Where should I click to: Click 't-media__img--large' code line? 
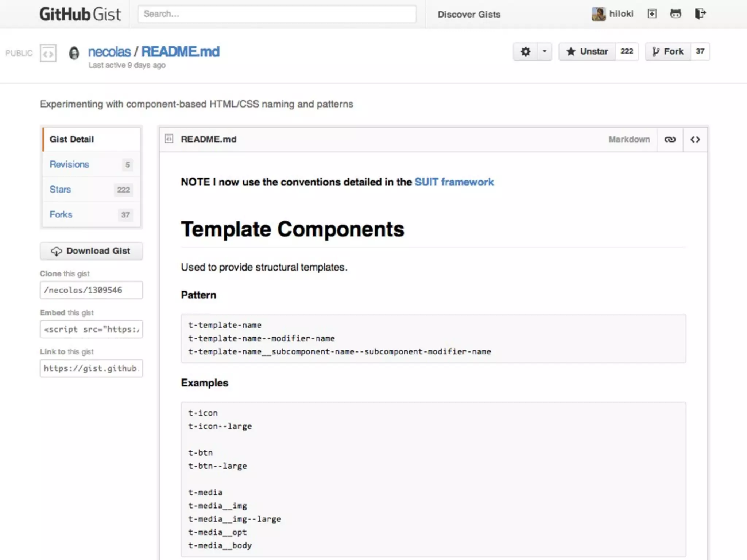[235, 519]
